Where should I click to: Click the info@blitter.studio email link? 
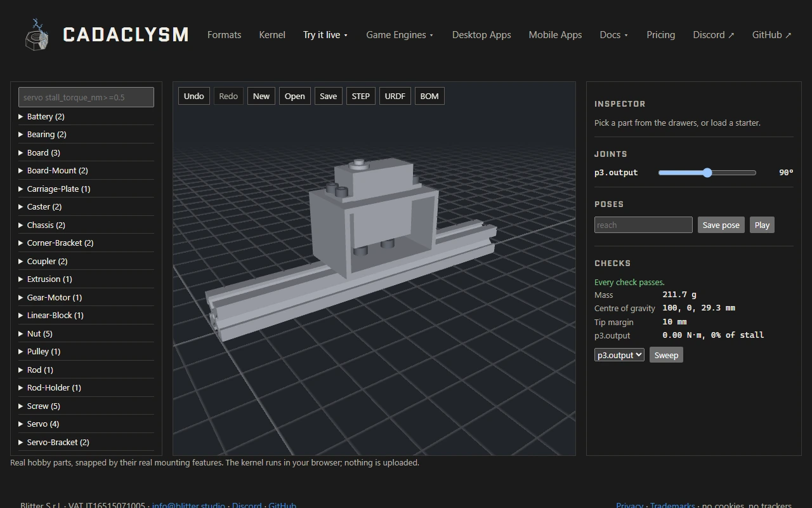[188, 505]
